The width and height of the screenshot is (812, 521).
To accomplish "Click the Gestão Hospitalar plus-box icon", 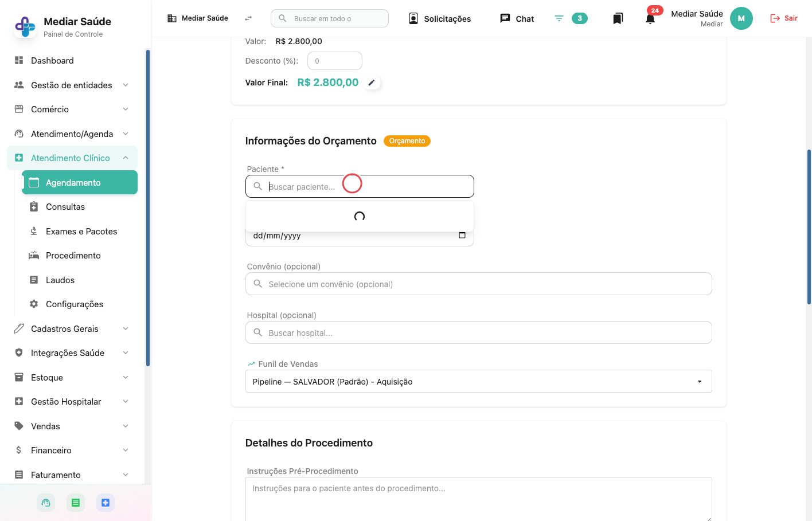I will pyautogui.click(x=19, y=401).
